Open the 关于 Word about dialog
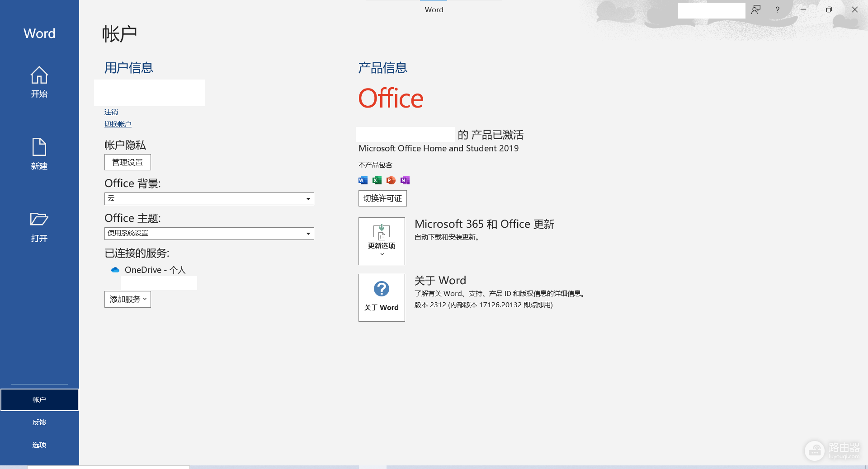 (x=382, y=298)
